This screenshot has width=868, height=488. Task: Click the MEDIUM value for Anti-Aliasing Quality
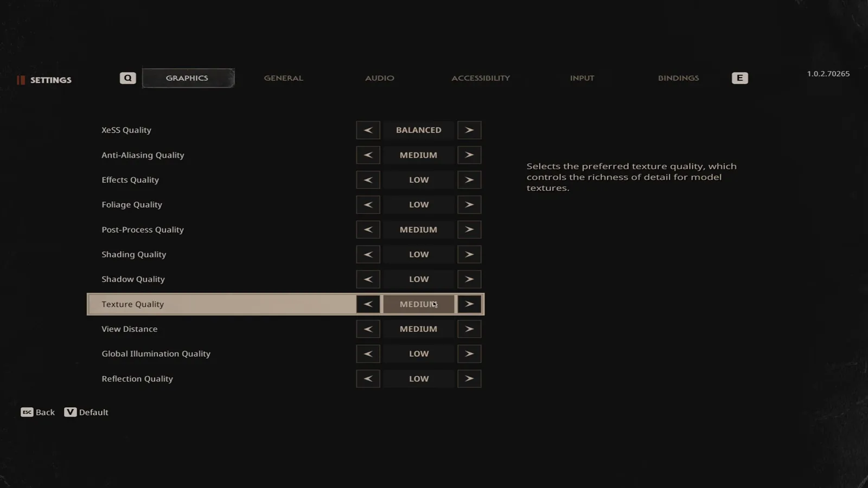point(419,155)
